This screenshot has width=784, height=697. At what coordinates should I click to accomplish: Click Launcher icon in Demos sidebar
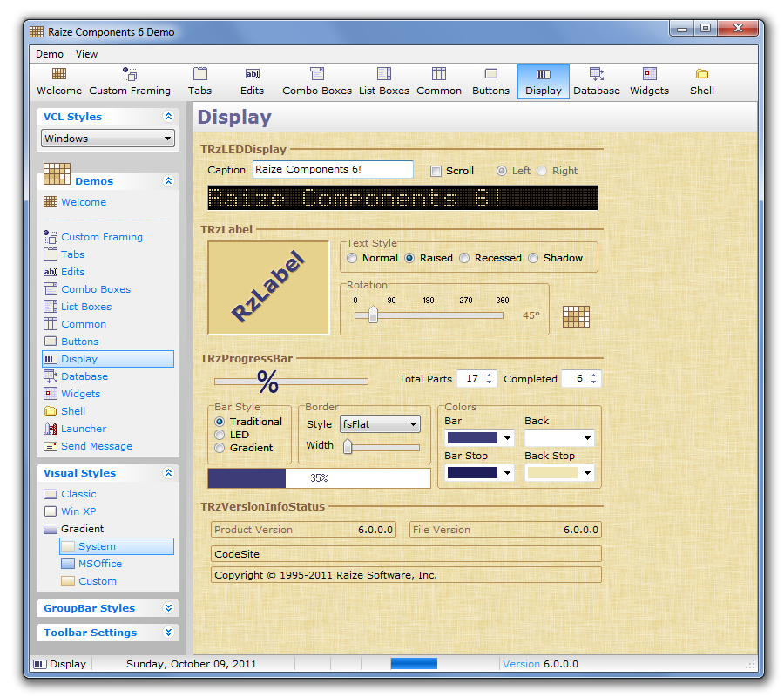(51, 429)
